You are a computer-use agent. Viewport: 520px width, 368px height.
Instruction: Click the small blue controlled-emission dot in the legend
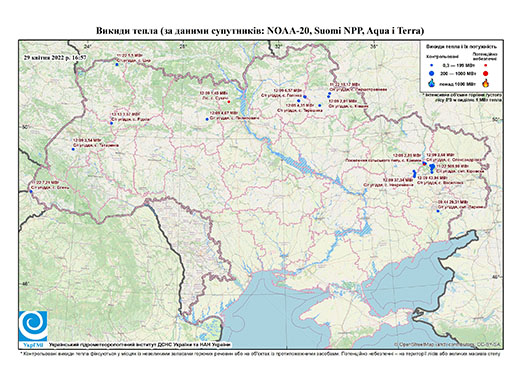pos(431,66)
